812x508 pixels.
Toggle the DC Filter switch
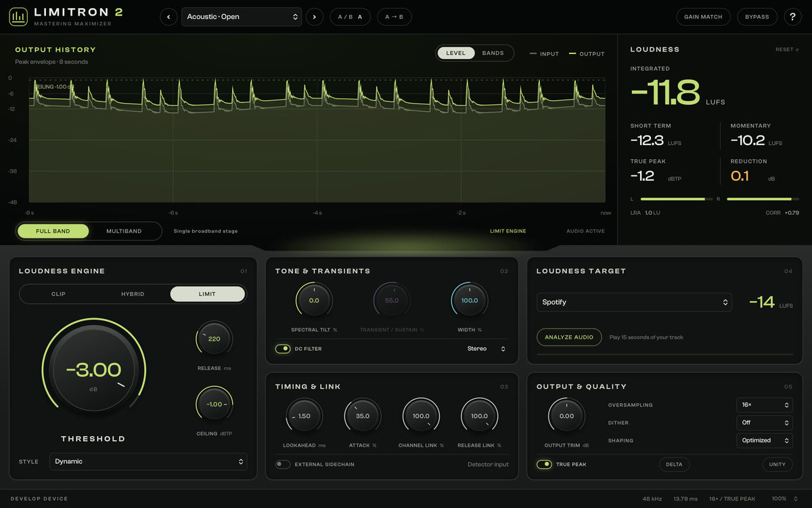pos(282,349)
